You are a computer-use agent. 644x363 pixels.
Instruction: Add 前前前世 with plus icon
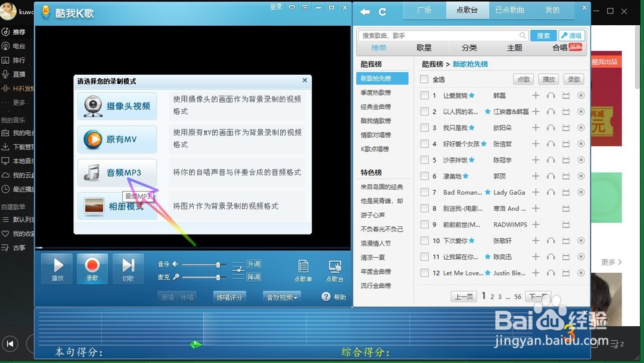point(536,224)
